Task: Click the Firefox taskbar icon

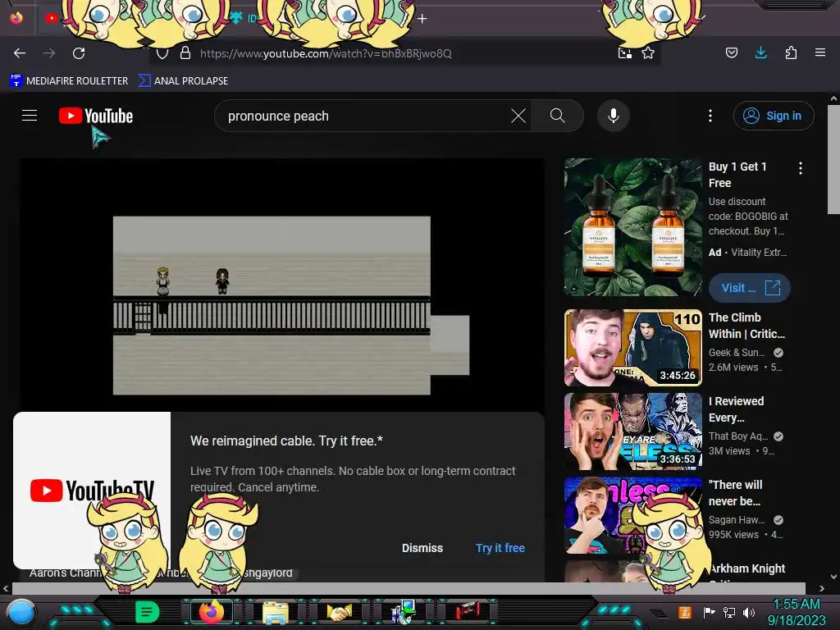Action: click(211, 612)
